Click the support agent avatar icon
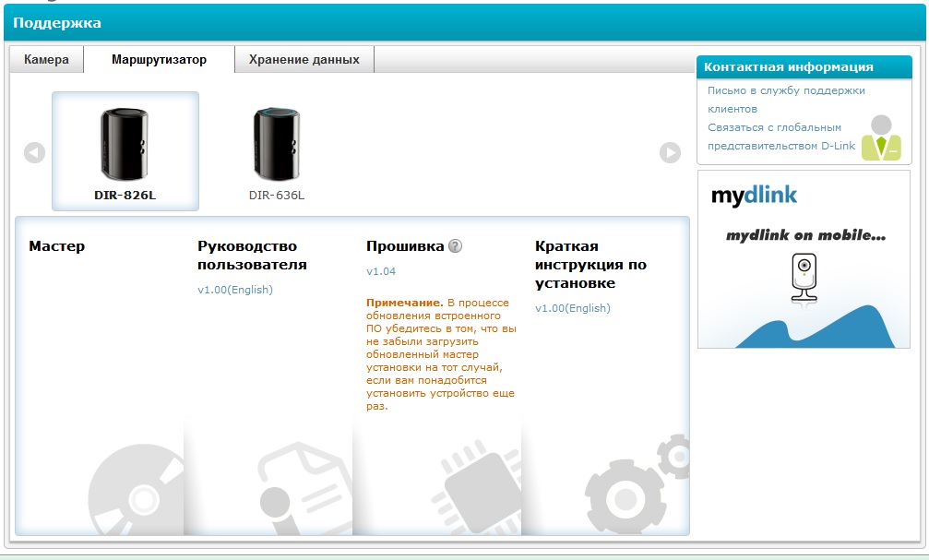 pos(881,138)
